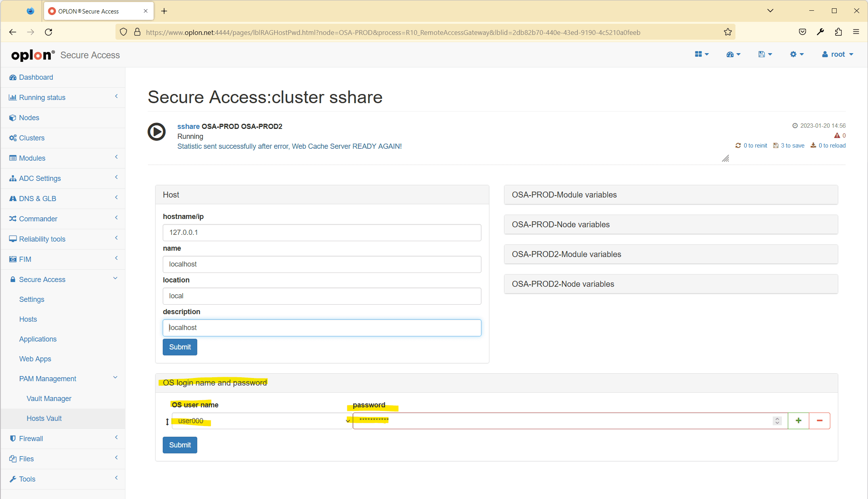Collapse Secure Access menu
The height and width of the screenshot is (499, 868).
pos(63,280)
